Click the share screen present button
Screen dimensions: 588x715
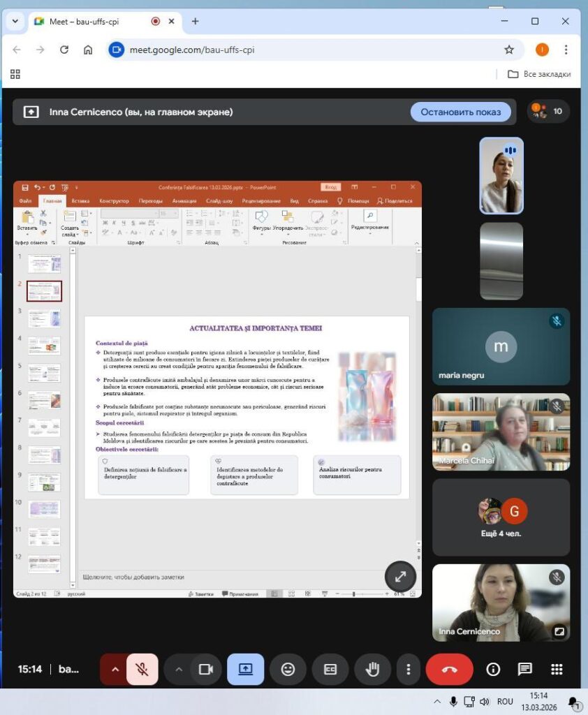(245, 669)
